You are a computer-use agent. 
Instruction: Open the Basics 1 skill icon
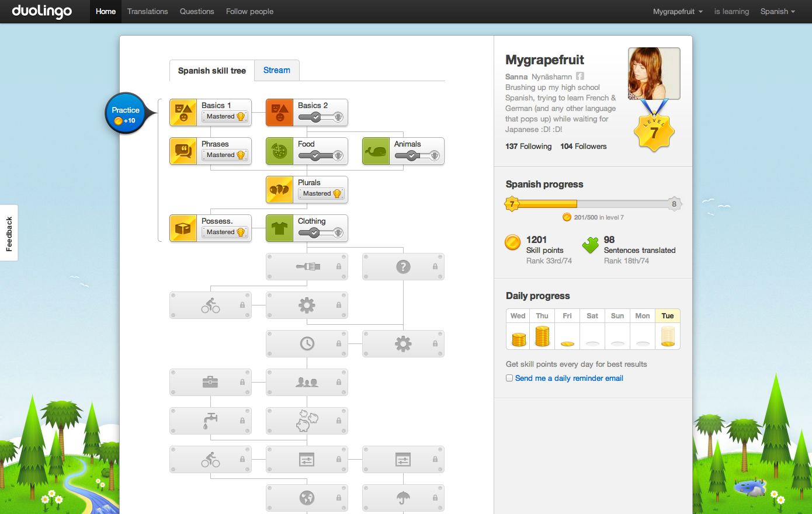pyautogui.click(x=183, y=112)
